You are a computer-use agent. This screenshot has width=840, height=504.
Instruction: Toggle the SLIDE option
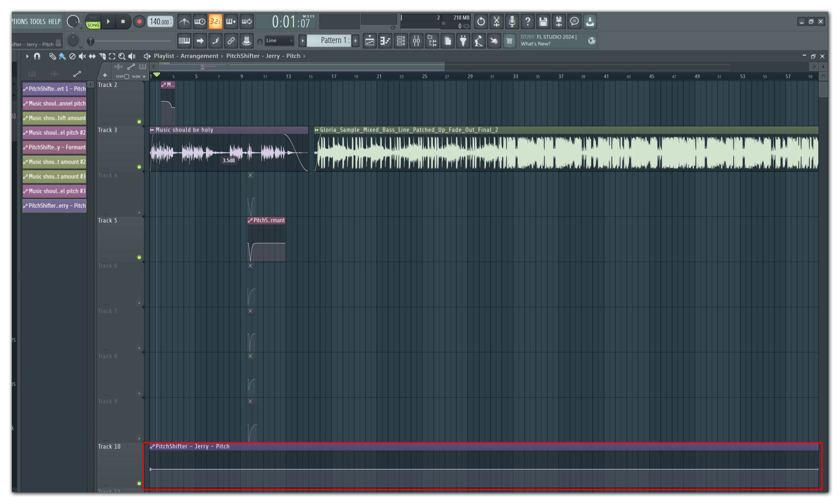144,77
